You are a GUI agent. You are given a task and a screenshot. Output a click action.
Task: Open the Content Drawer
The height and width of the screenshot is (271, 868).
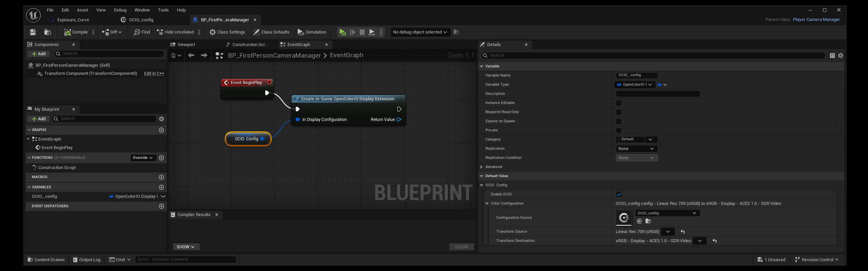click(46, 260)
